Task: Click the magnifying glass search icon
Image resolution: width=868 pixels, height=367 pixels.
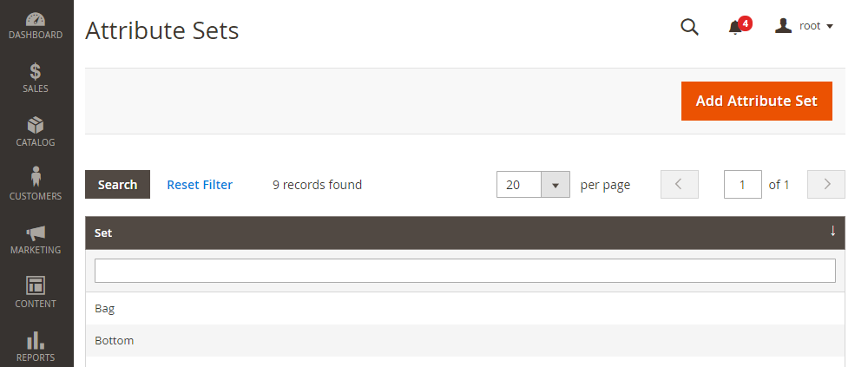Action: pos(689,27)
